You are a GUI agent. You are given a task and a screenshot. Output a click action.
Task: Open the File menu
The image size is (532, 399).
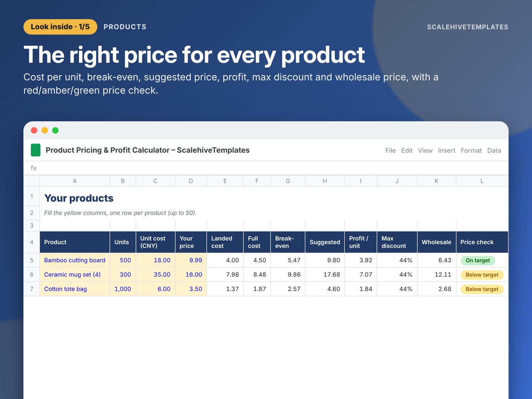[390, 150]
